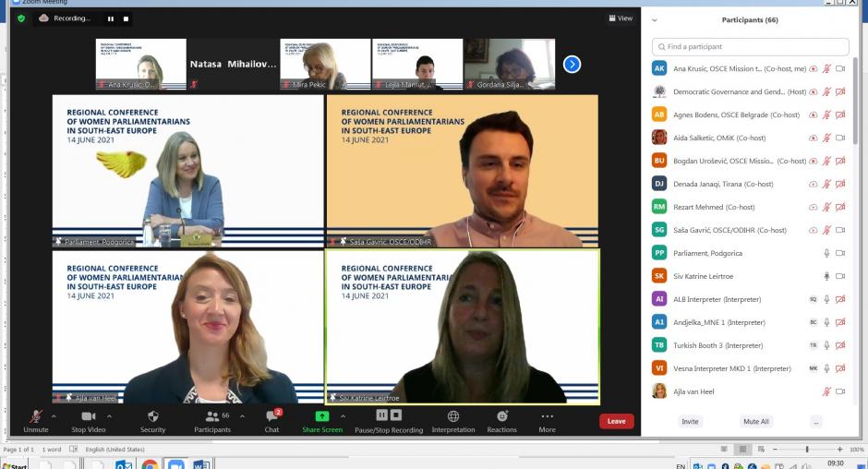Stop recording via top-left recording indicator
Viewport: 868px width, 469px height.
point(126,18)
